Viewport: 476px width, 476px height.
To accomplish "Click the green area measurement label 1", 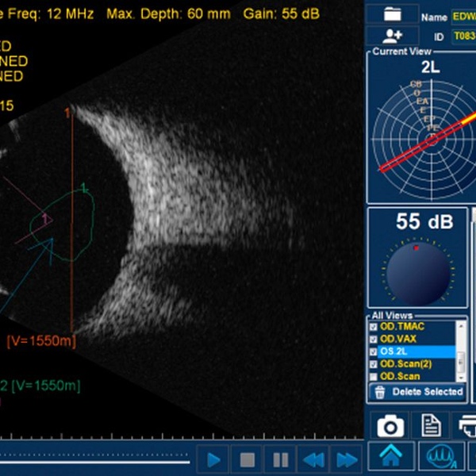I will pyautogui.click(x=84, y=188).
